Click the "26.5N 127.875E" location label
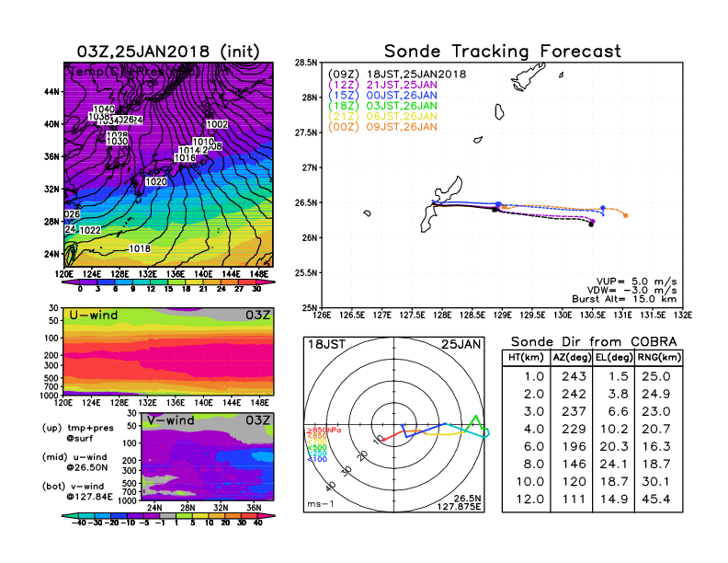Viewport: 728px width, 563px height. (460, 502)
